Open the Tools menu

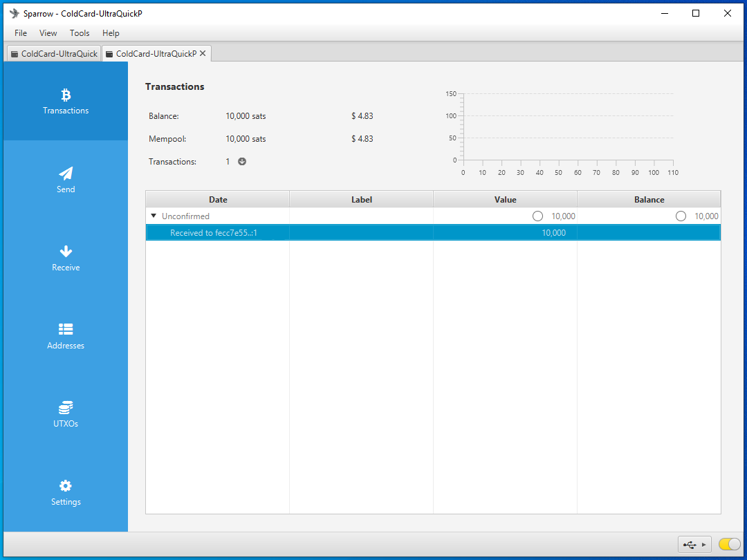pos(80,33)
